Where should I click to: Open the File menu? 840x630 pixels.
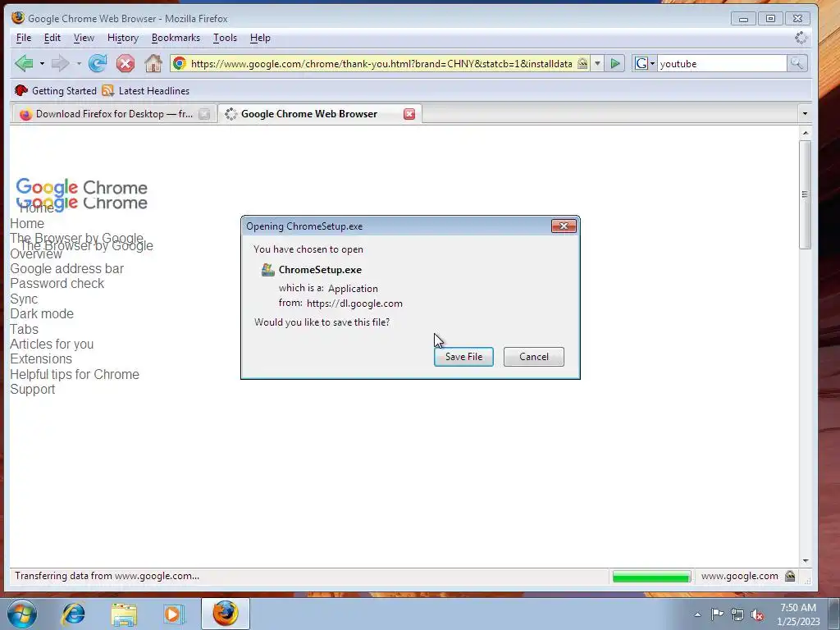pyautogui.click(x=24, y=38)
